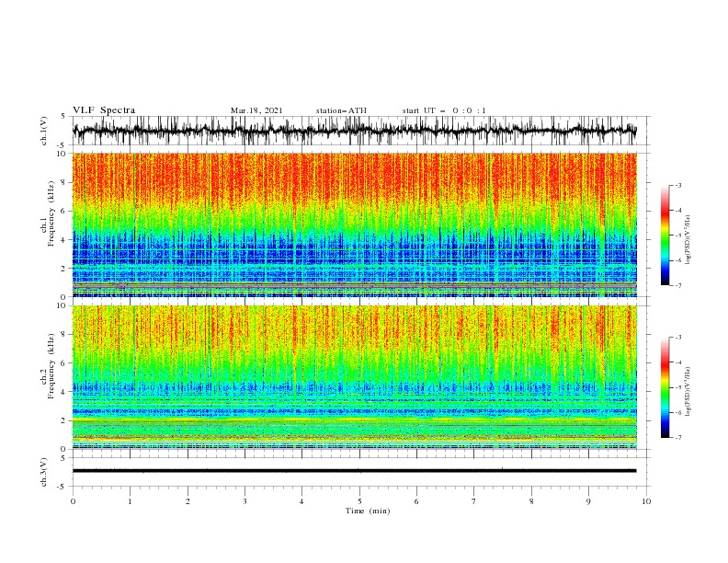Click the log(PSD) label next to ch.1 colorbar
728x563 pixels.
click(688, 240)
